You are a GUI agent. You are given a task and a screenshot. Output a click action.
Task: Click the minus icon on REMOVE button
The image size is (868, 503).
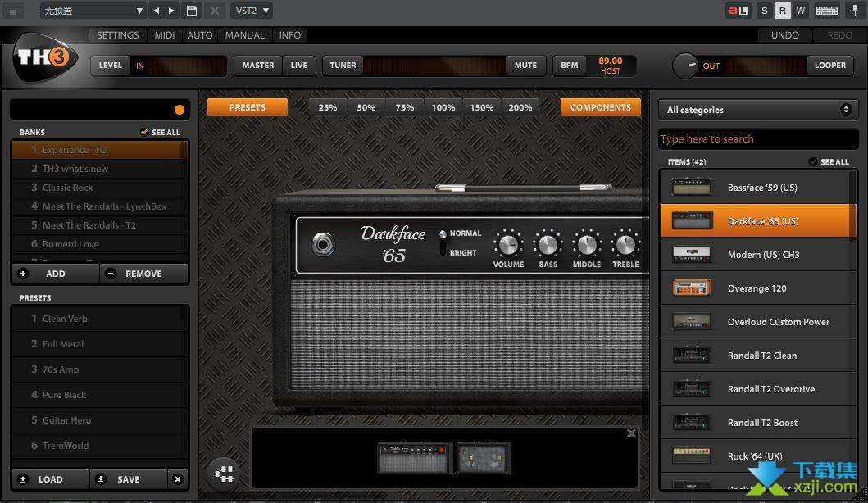tap(111, 274)
